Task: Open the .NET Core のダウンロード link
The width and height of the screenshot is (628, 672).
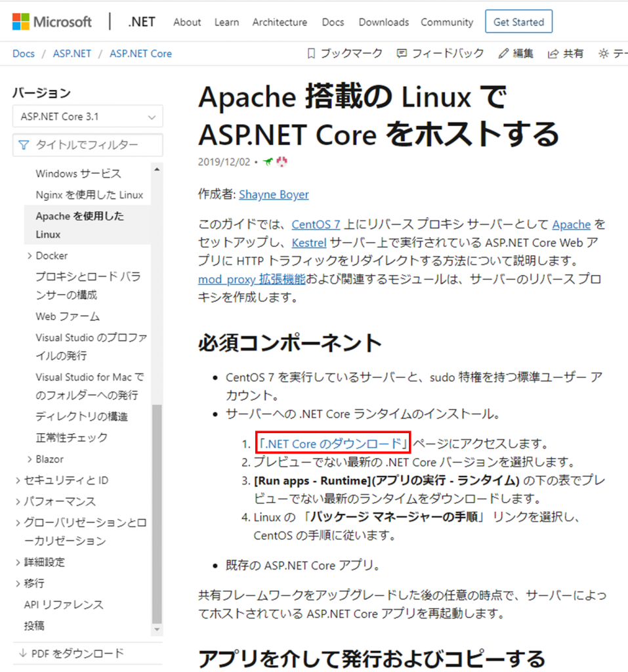Action: (x=333, y=443)
